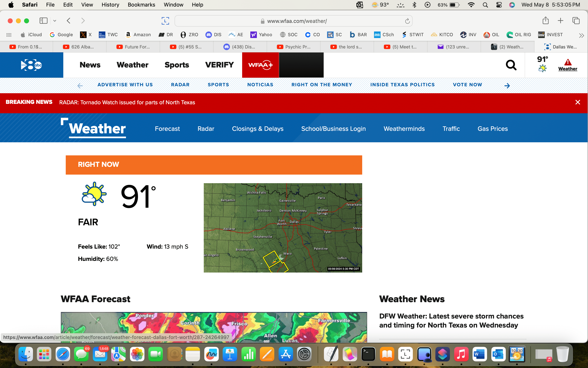588x368 pixels.
Task: Open ADVERTISE WITH US link
Action: (x=125, y=85)
